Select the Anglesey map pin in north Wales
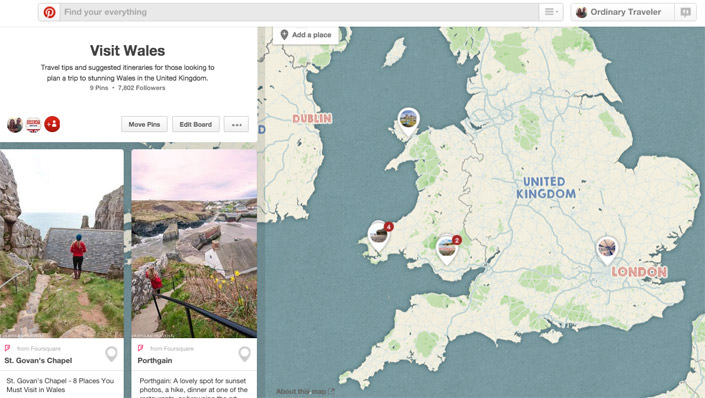705x398 pixels. (x=408, y=122)
